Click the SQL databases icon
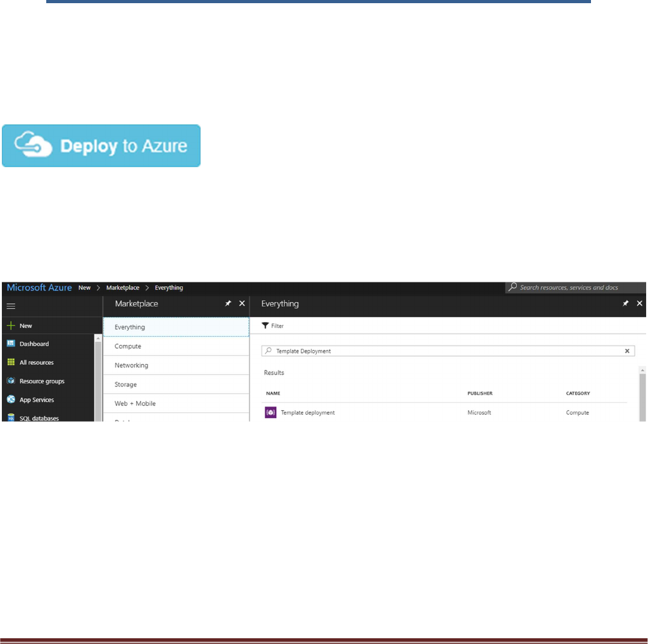Viewport: 648px width, 644px height. [11, 418]
